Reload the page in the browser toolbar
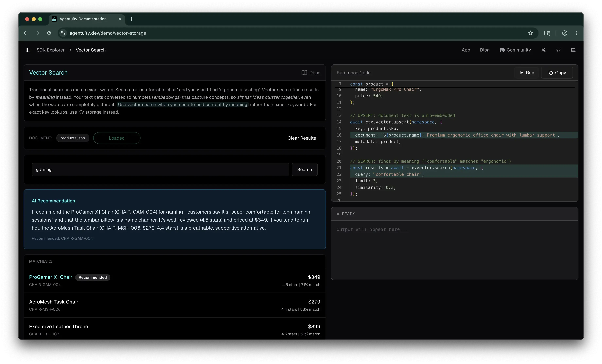 click(49, 33)
